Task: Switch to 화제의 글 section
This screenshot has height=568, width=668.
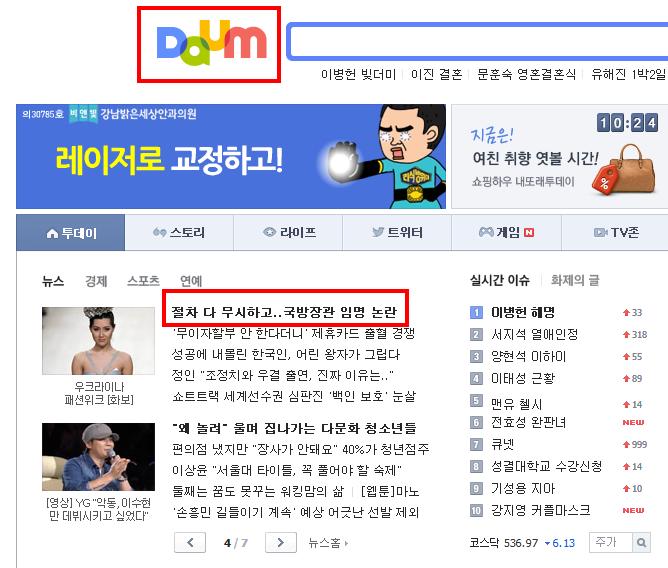Action: 575,280
